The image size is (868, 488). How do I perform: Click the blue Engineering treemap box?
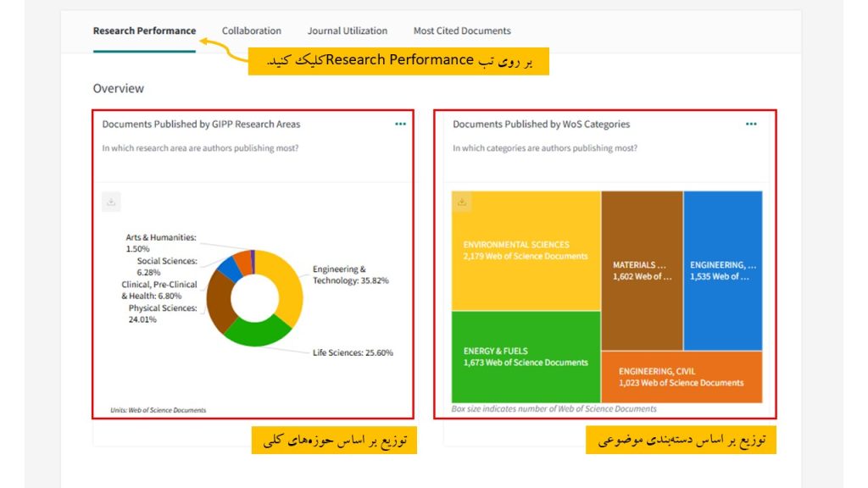pyautogui.click(x=722, y=270)
